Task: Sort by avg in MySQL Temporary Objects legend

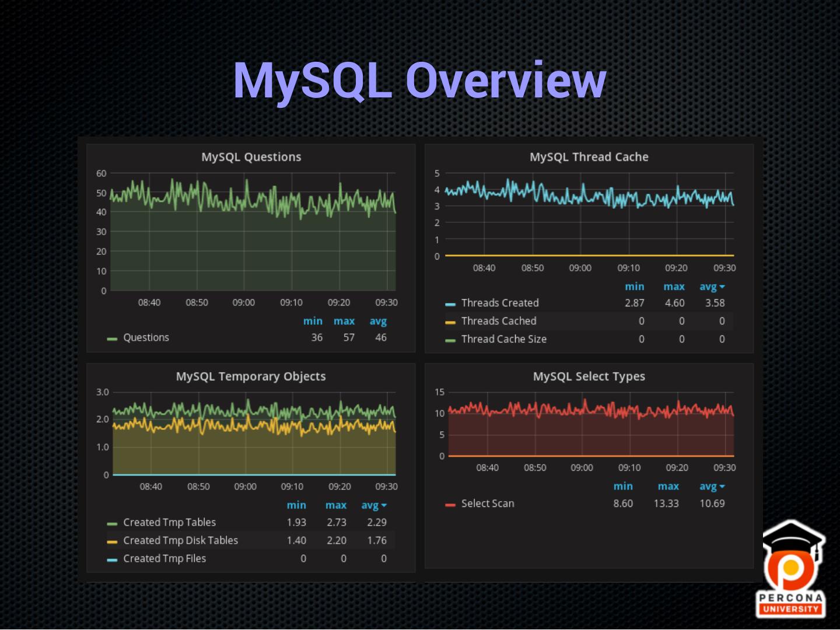Action: 373,505
